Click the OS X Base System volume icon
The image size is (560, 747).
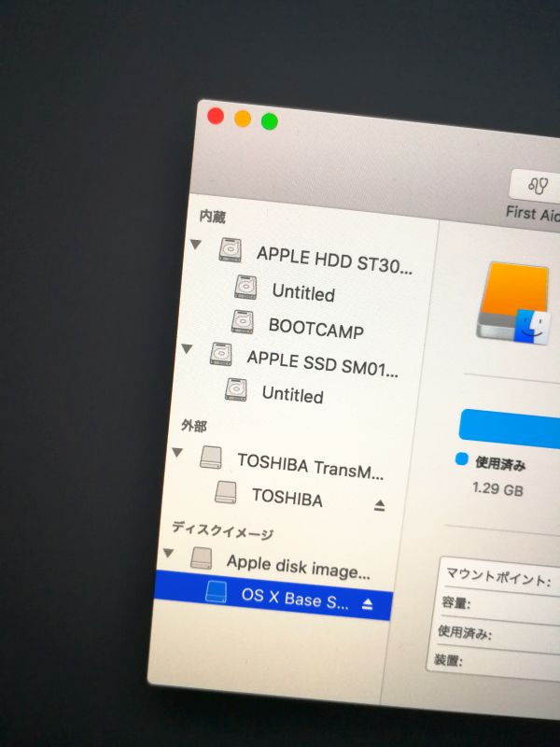pos(217,592)
